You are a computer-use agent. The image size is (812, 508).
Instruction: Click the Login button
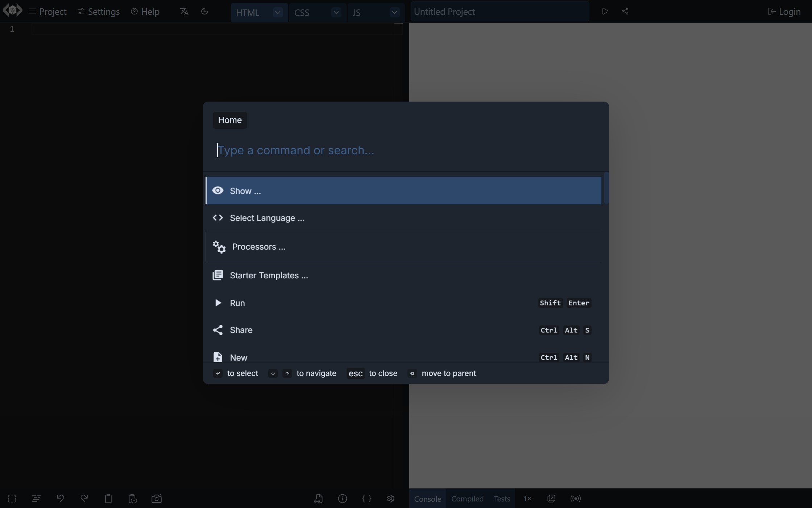click(784, 11)
